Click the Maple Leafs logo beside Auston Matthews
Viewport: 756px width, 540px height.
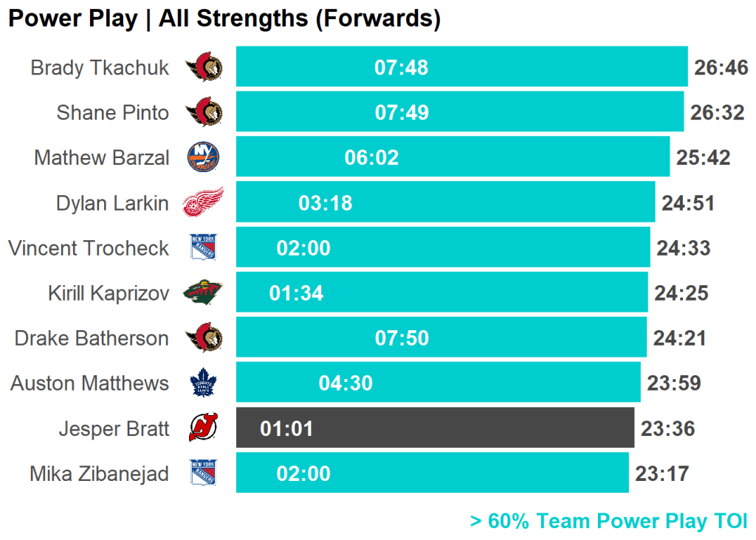[x=203, y=383]
